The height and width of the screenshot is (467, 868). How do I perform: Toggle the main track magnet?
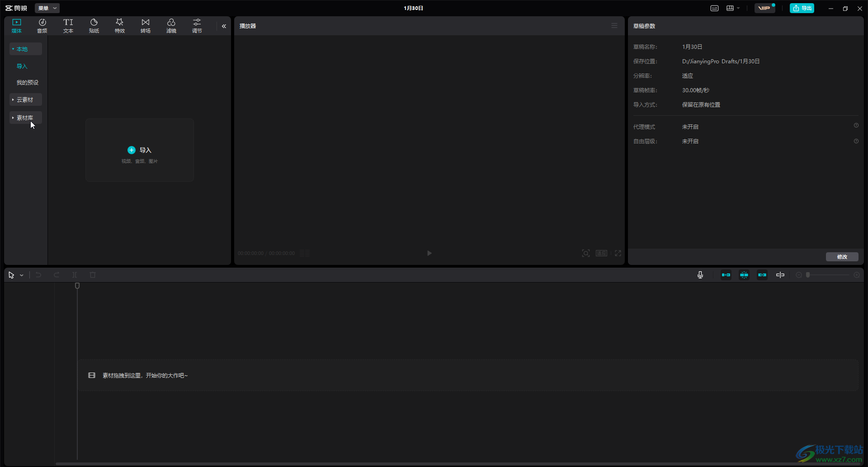point(726,275)
